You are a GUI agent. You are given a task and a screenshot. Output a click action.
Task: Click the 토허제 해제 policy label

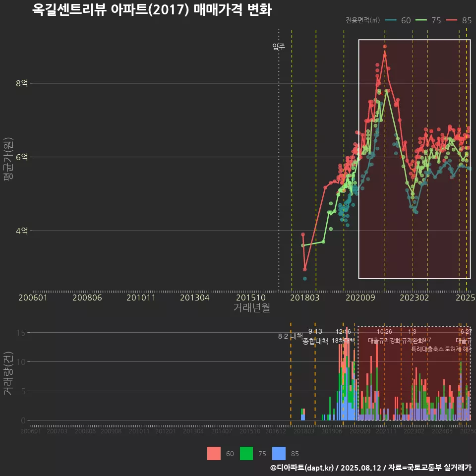pyautogui.click(x=458, y=349)
